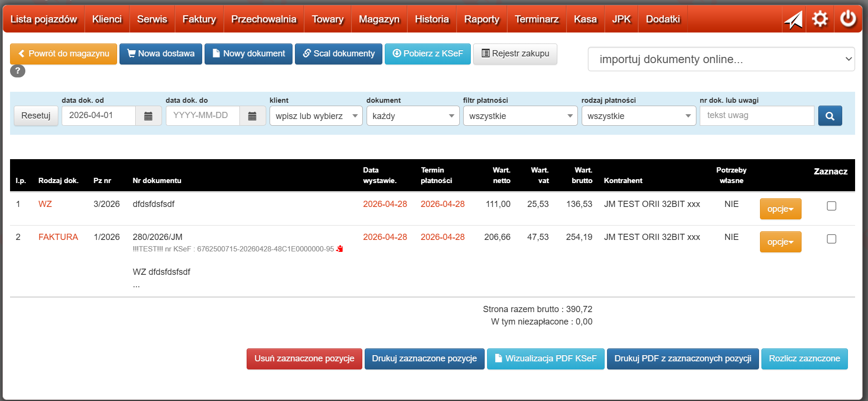Click the power logout icon
The height and width of the screenshot is (401, 868).
(x=848, y=19)
